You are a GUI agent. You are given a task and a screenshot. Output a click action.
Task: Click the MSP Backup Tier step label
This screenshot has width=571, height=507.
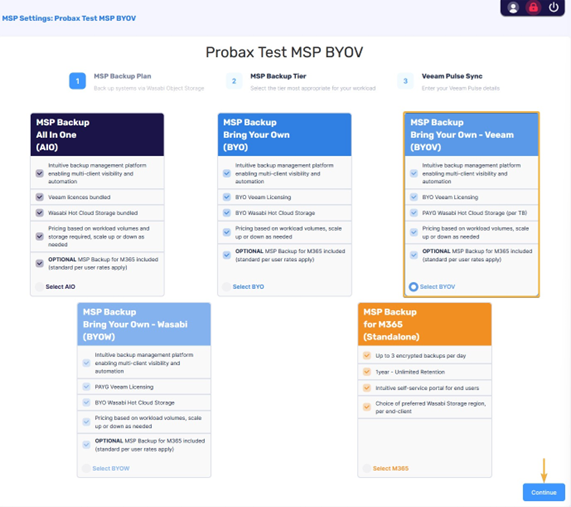[278, 76]
